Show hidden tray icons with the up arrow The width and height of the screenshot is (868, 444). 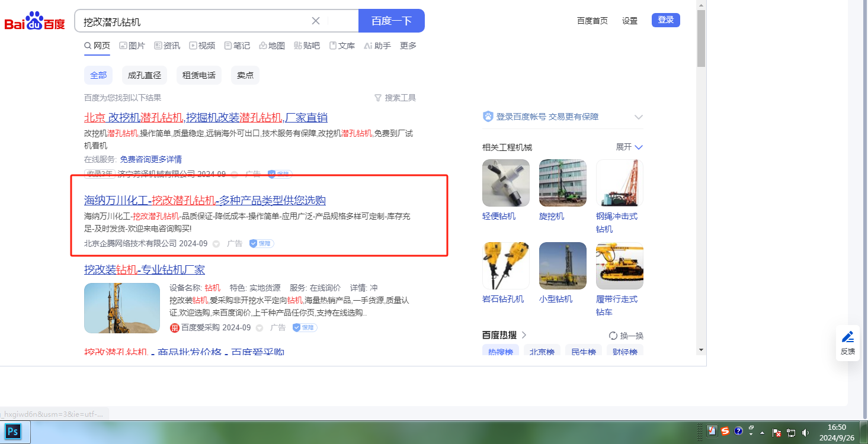pyautogui.click(x=762, y=433)
